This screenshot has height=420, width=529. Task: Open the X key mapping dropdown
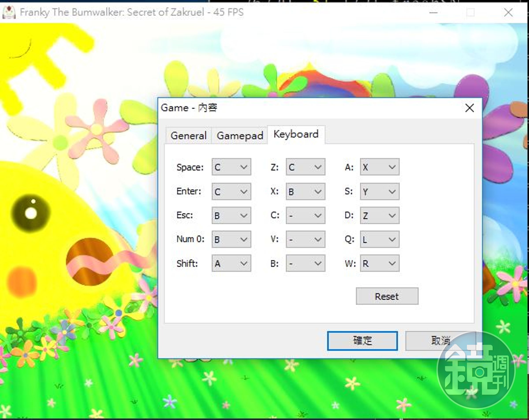(305, 191)
